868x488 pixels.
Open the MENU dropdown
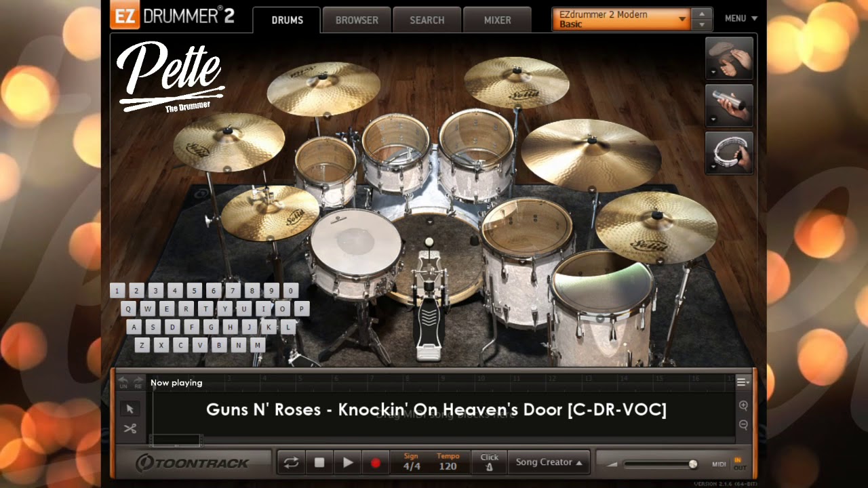(741, 18)
